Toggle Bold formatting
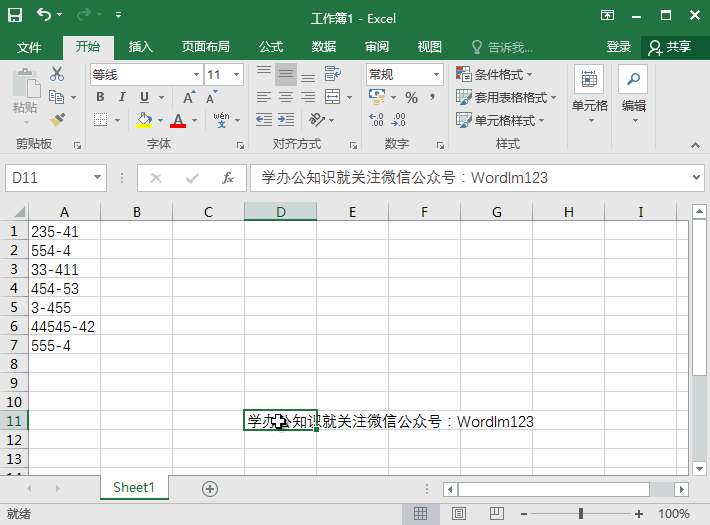The image size is (710, 525). tap(100, 97)
